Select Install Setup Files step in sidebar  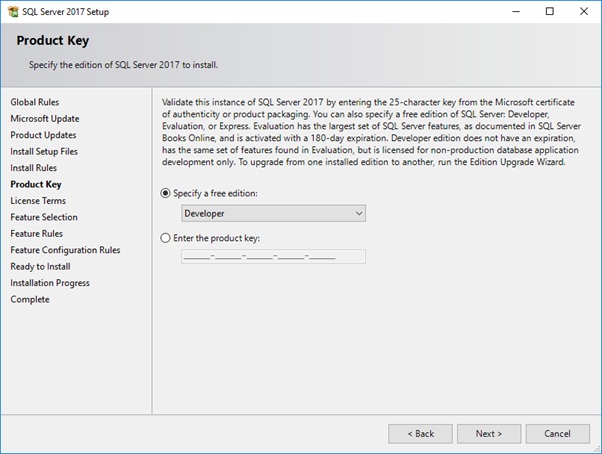point(44,152)
